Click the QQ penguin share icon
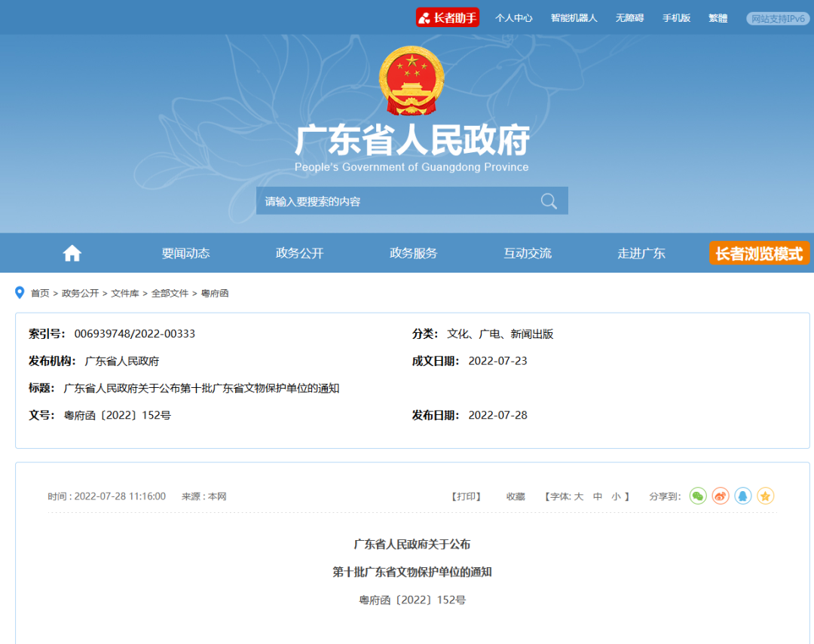The height and width of the screenshot is (644, 814). click(742, 496)
